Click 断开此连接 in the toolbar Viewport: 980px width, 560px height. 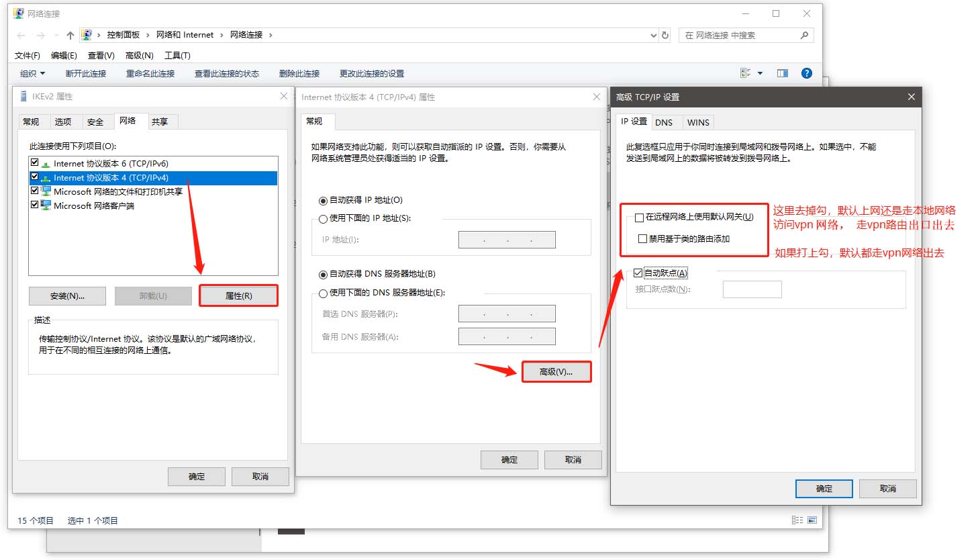86,74
